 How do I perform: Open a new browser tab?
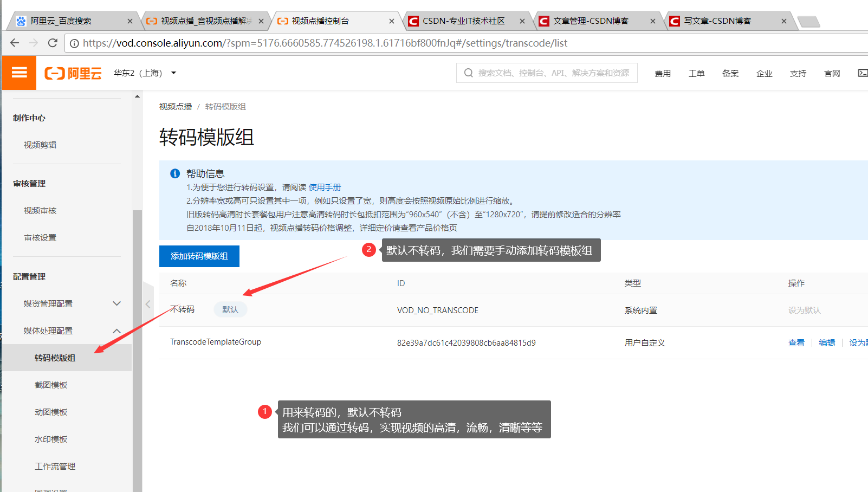809,21
